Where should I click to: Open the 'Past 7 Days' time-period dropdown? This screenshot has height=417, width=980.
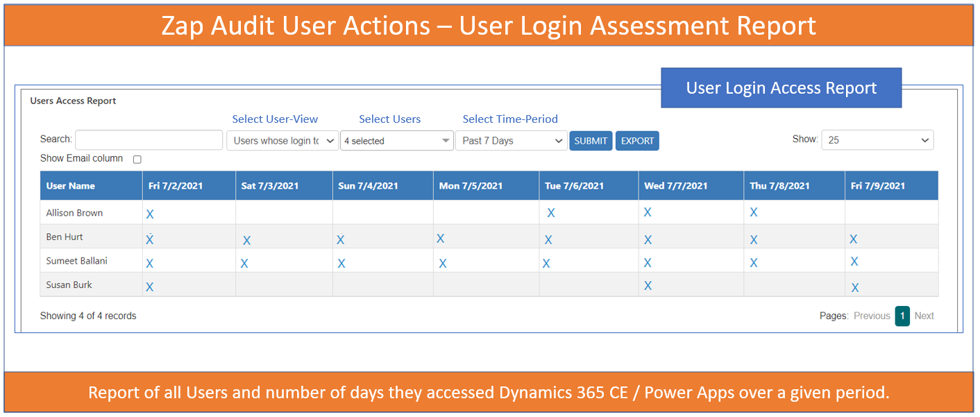pos(511,141)
